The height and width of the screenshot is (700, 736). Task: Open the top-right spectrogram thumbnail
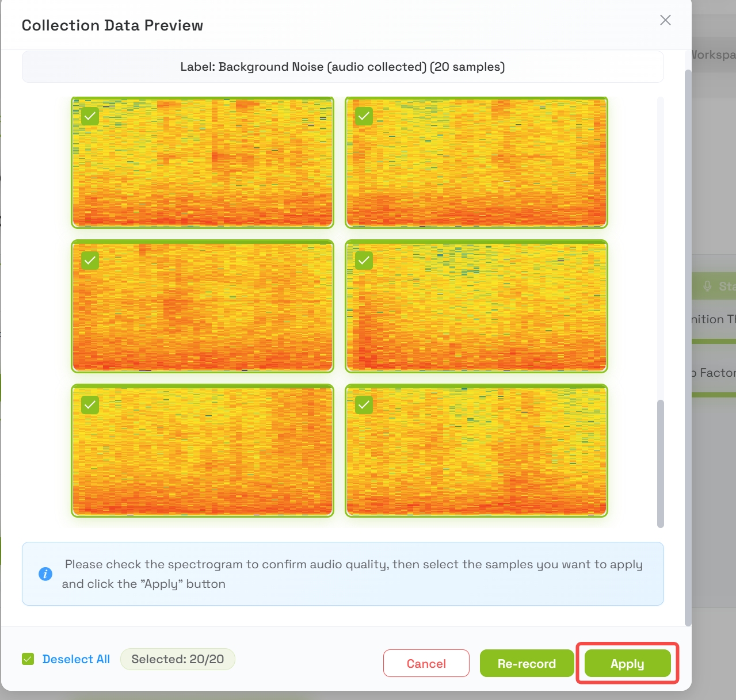tap(476, 162)
